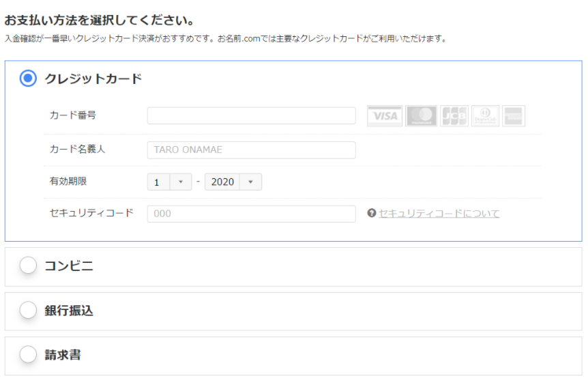This screenshot has height=383, width=588.
Task: Click the Diners Club card logo icon
Action: coord(485,116)
